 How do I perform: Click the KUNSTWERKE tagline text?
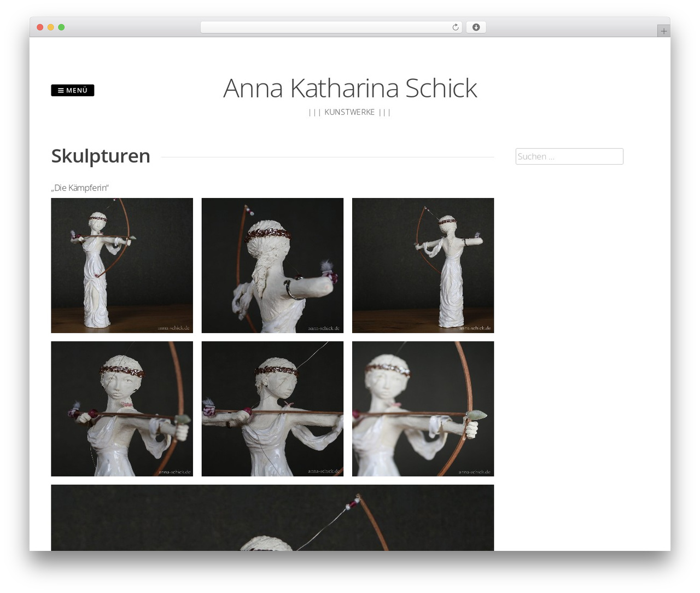pyautogui.click(x=349, y=112)
